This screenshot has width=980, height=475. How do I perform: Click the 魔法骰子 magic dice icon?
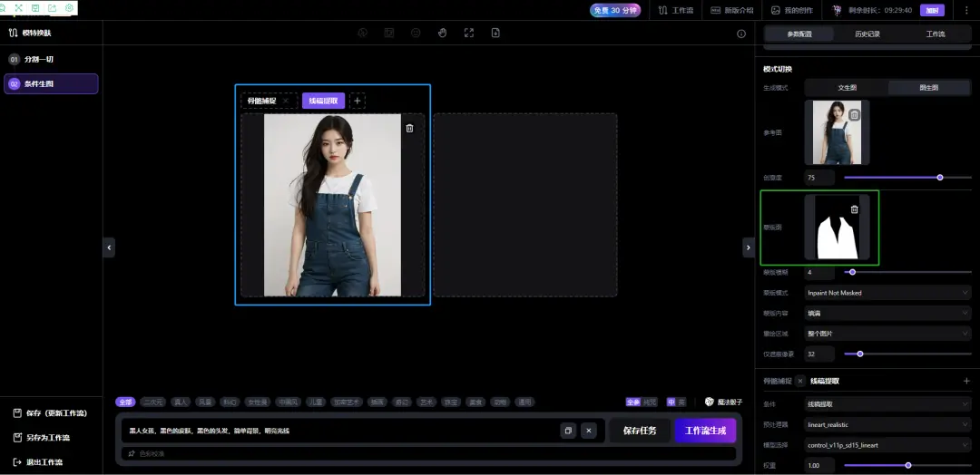point(710,402)
